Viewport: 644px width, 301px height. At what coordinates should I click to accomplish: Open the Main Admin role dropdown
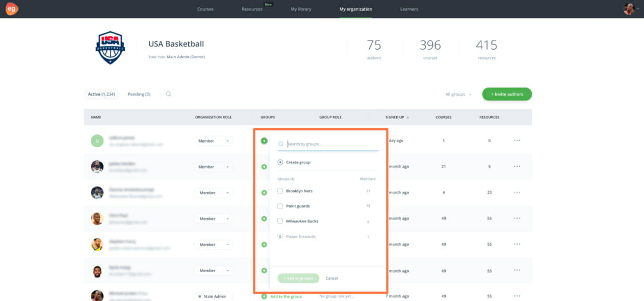coord(213,297)
